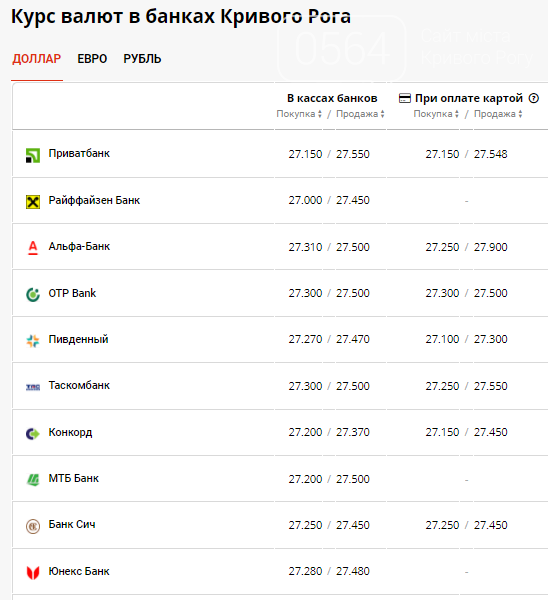The image size is (548, 600).
Task: Click the Приватбанк green logo icon
Action: click(x=33, y=155)
